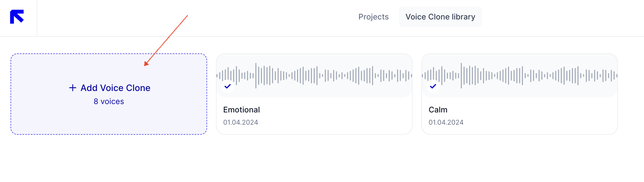The height and width of the screenshot is (182, 644).
Task: Click the Emotional card date 01.04.2024
Action: tap(241, 122)
